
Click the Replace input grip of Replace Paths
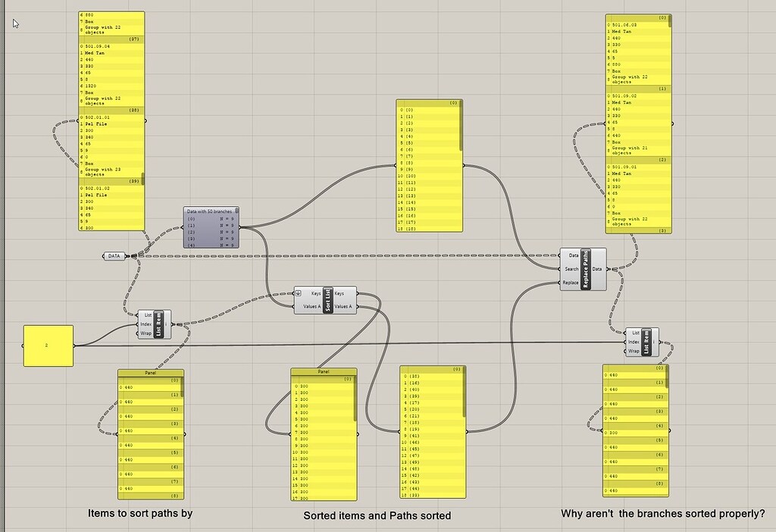[x=559, y=283]
